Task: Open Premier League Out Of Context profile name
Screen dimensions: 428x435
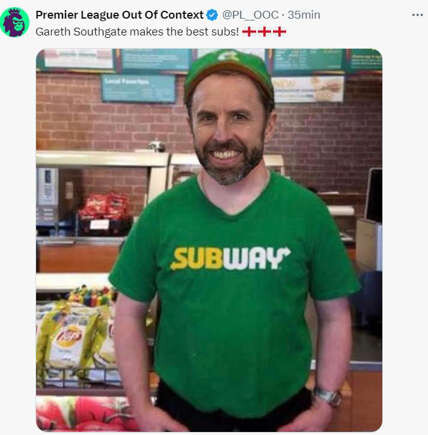Action: tap(119, 15)
